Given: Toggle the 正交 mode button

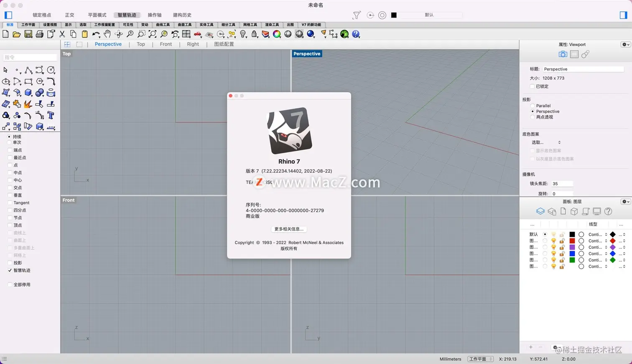Looking at the screenshot, I should 69,15.
